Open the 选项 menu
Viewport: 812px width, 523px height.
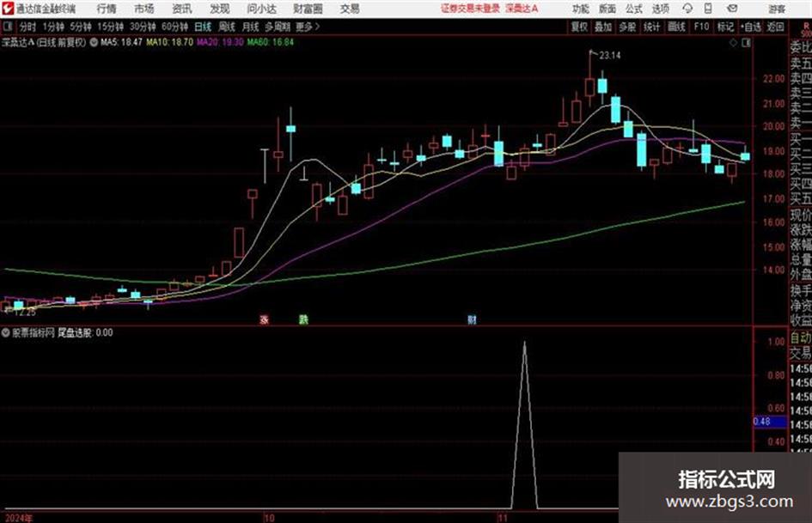pos(660,9)
